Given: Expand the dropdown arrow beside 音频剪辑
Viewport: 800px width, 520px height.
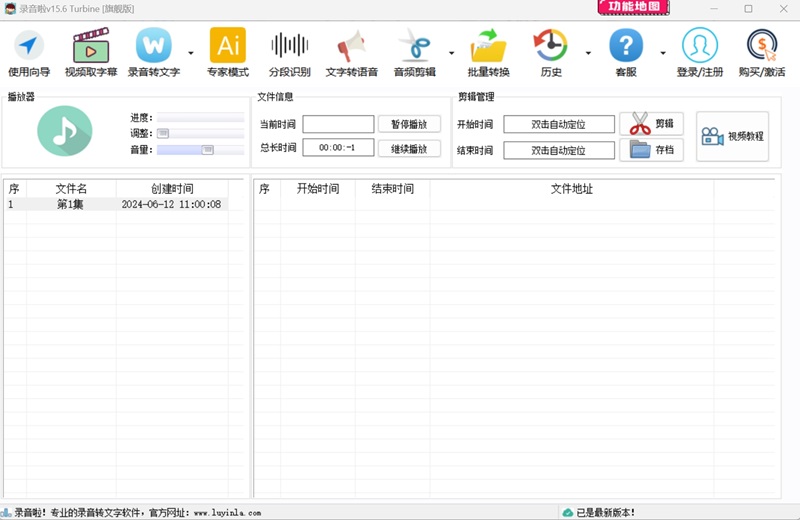Looking at the screenshot, I should pyautogui.click(x=451, y=53).
